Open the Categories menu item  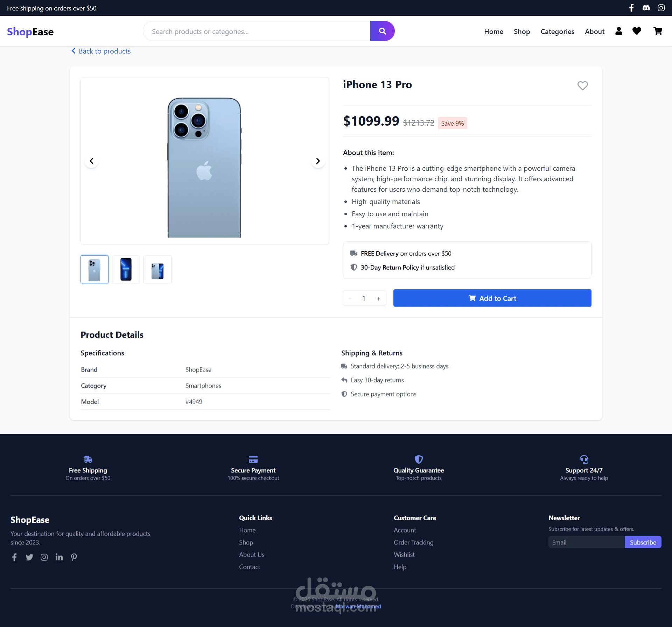tap(557, 31)
